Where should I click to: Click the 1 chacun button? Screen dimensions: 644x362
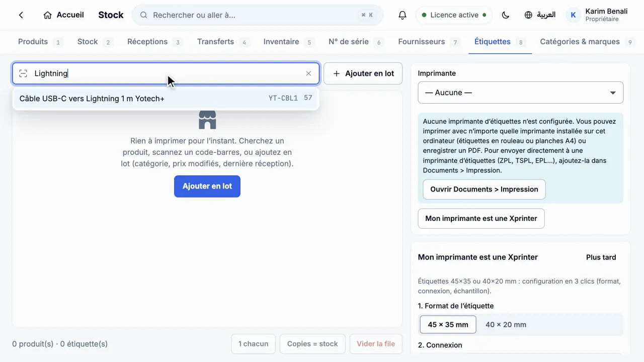tap(253, 344)
